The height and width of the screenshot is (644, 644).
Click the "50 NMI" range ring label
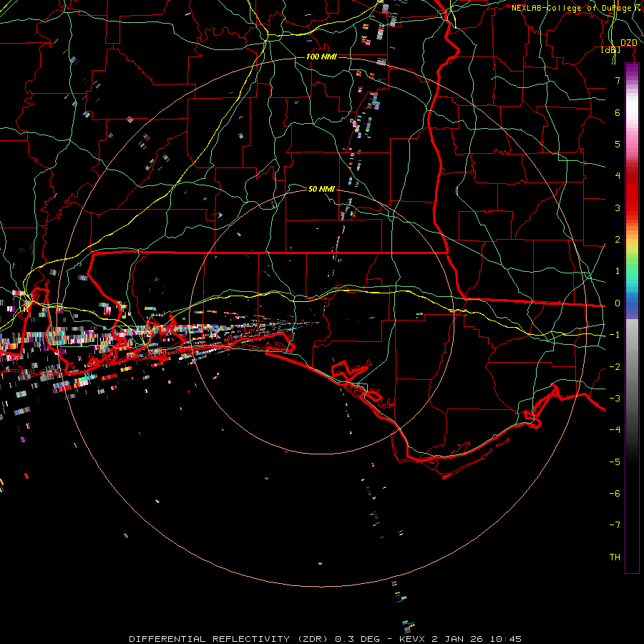321,189
